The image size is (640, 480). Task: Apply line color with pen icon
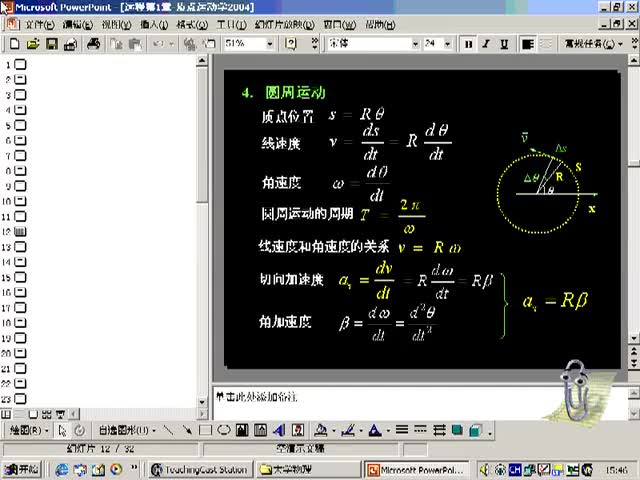(x=348, y=430)
